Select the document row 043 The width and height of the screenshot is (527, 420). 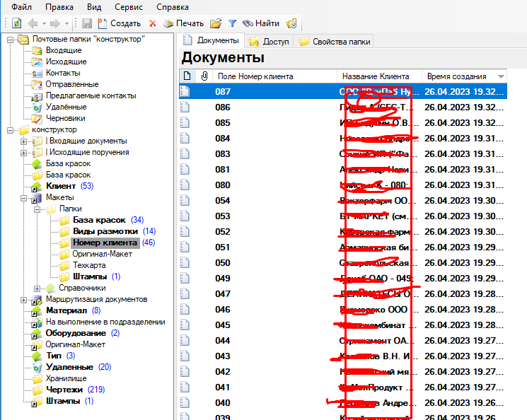[343, 356]
